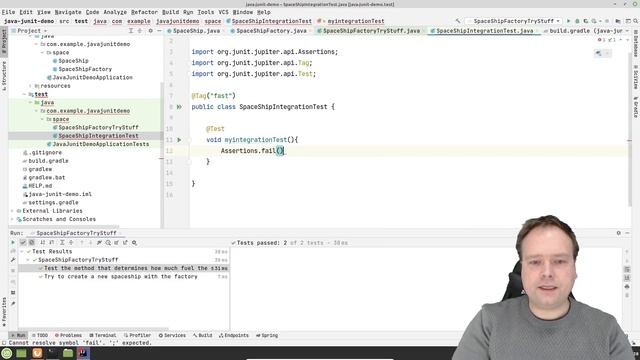The width and height of the screenshot is (640, 360).
Task: Sort test results by duration
Action: tap(51, 242)
